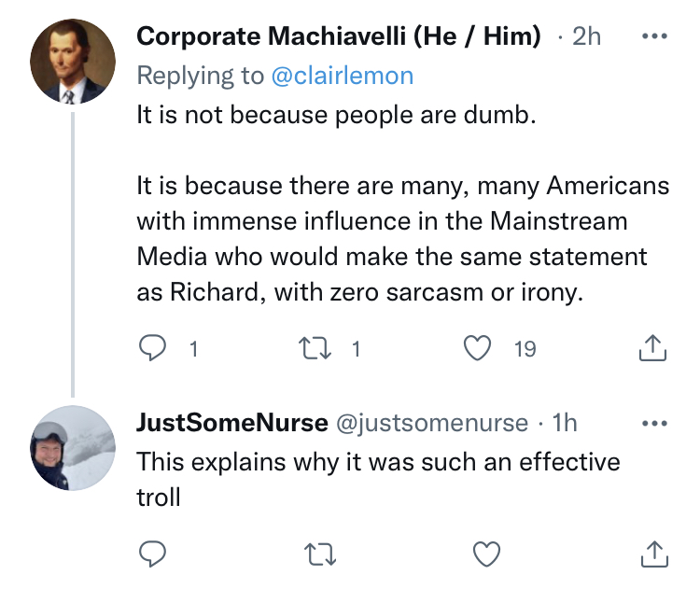Like JustSomeNurse's tweet
Screen dimensions: 700x589
[486, 554]
